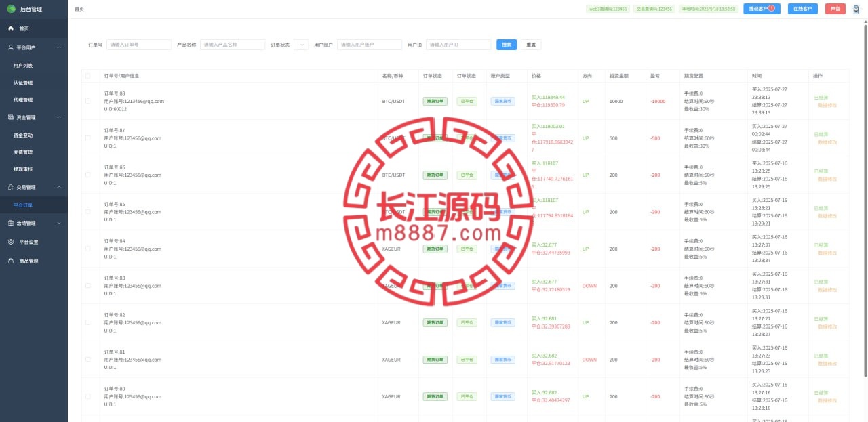Click 数据修改 for order 80
868x422 pixels.
827,400
